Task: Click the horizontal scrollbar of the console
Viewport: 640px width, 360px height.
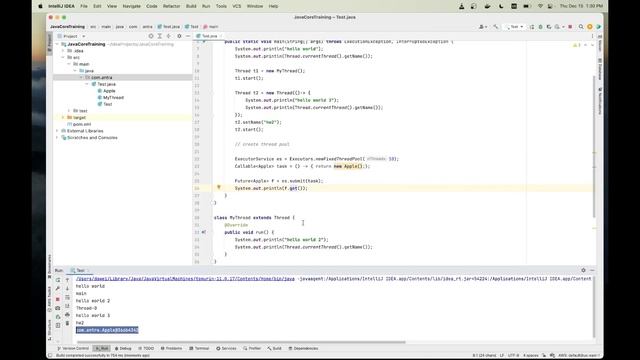Action: point(241,342)
